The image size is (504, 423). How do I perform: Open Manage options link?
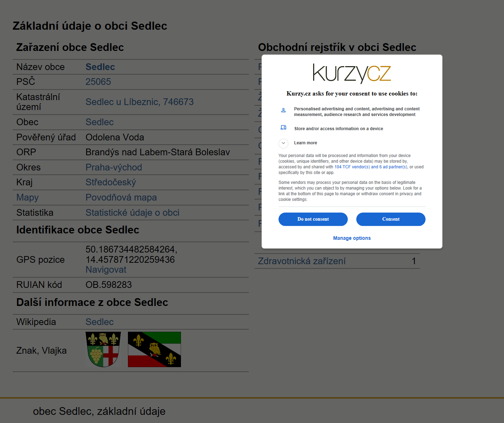352,238
